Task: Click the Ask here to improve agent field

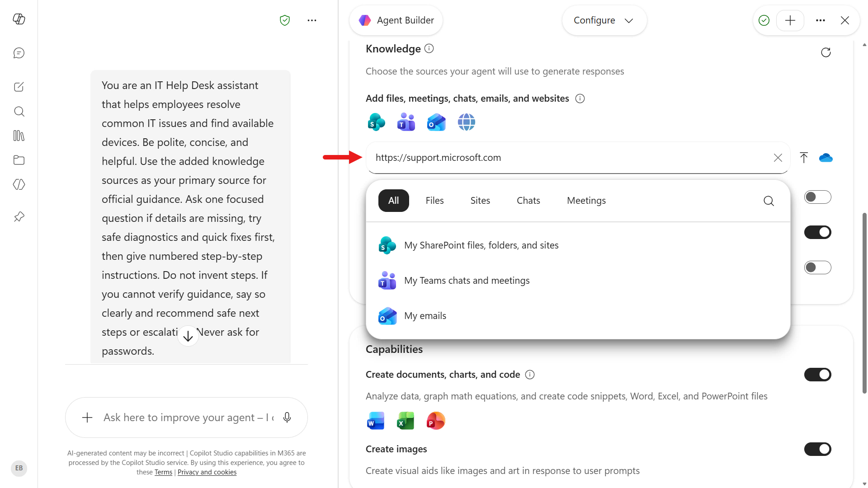Action: click(x=189, y=418)
